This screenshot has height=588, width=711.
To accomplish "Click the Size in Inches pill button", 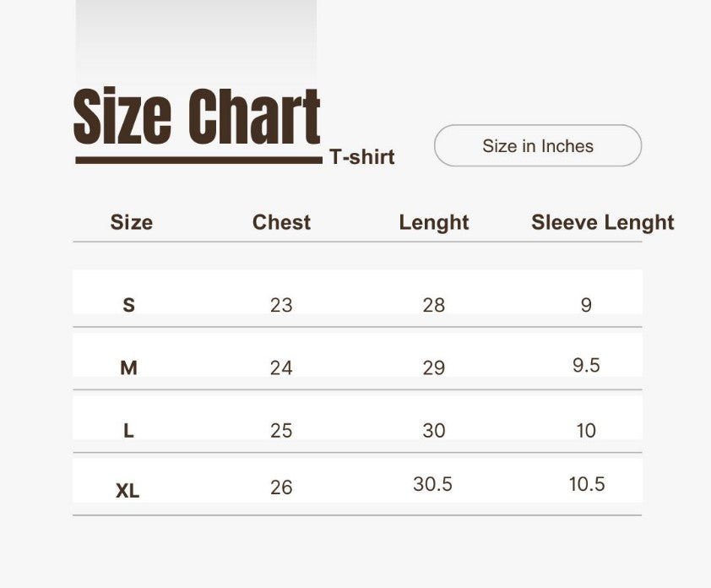I will click(x=538, y=146).
